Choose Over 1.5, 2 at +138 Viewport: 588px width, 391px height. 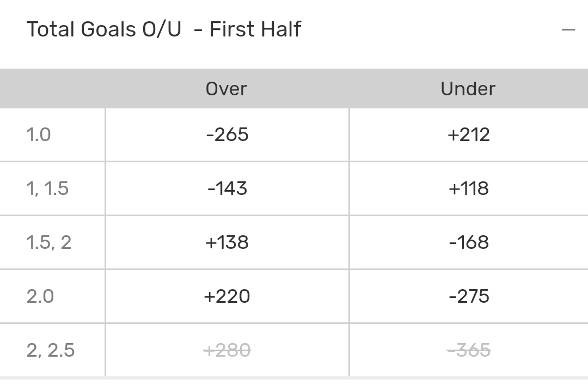click(x=227, y=242)
